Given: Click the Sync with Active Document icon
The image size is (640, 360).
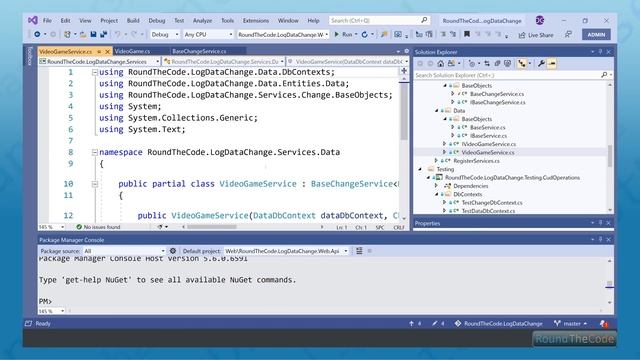Looking at the screenshot, I should point(487,64).
